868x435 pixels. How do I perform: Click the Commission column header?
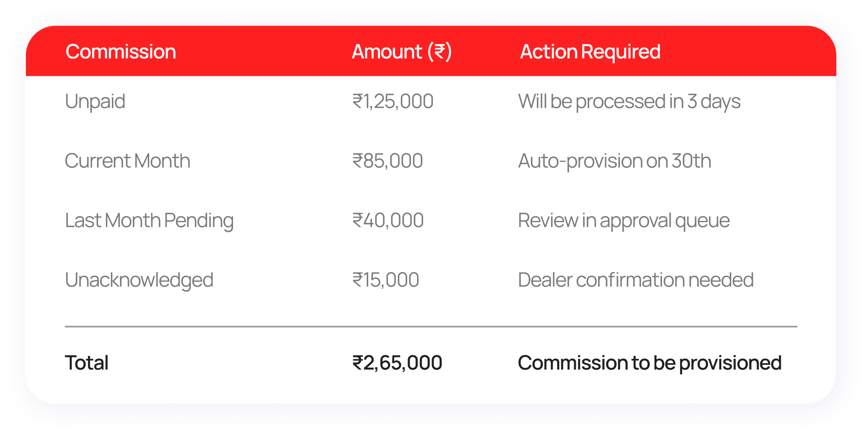(121, 52)
